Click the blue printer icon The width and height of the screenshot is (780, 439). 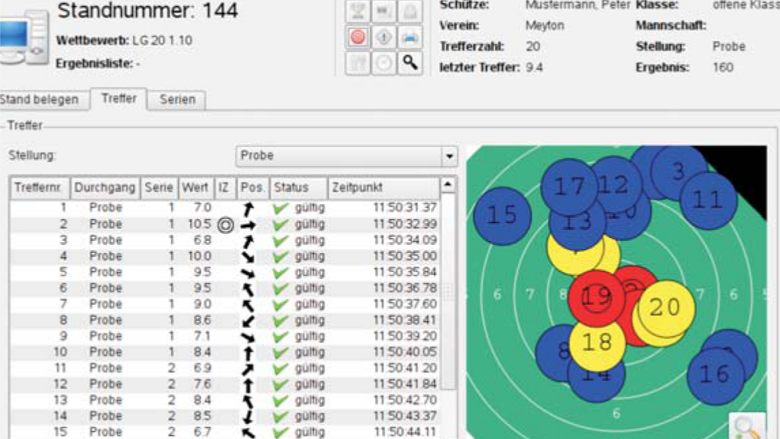tap(410, 37)
